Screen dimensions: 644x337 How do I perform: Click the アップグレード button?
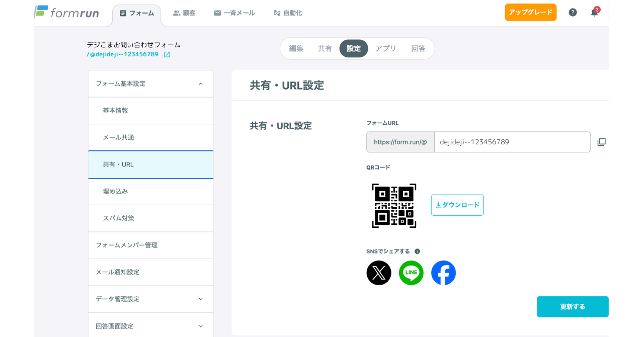[530, 12]
